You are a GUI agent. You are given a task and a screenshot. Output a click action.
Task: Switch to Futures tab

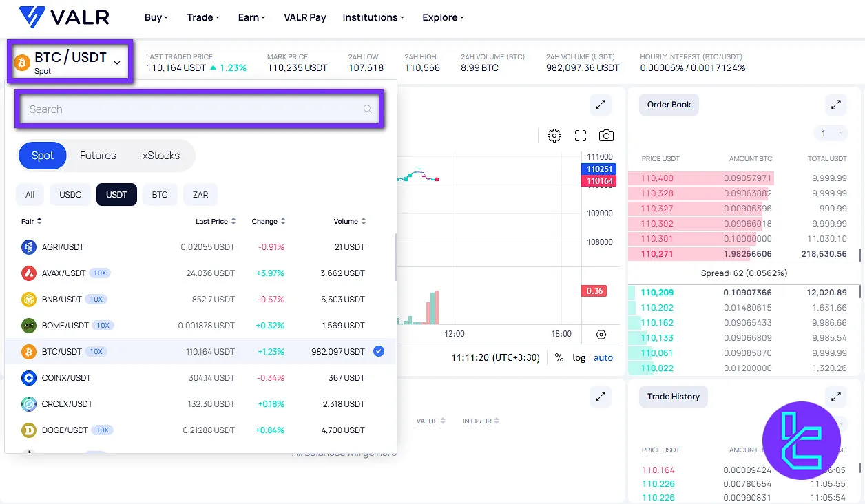[98, 156]
